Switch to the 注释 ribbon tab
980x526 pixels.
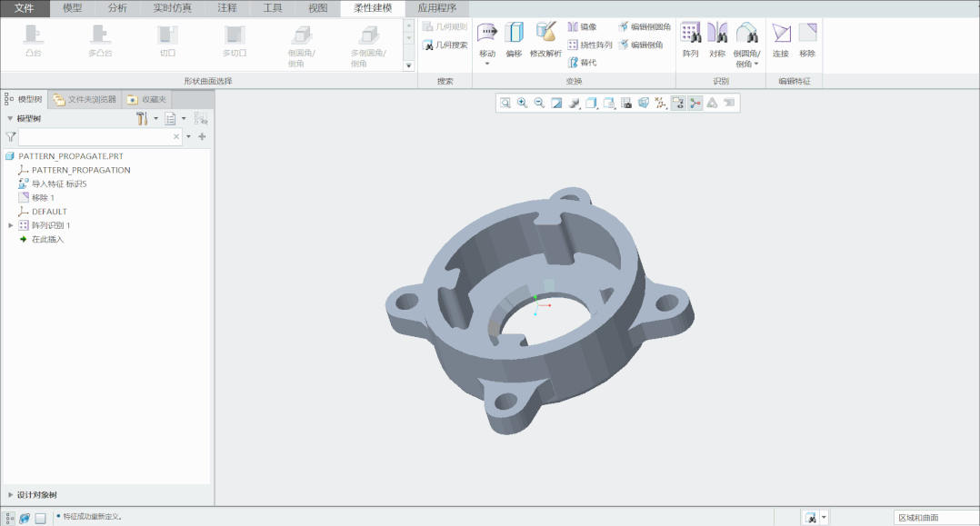point(227,8)
